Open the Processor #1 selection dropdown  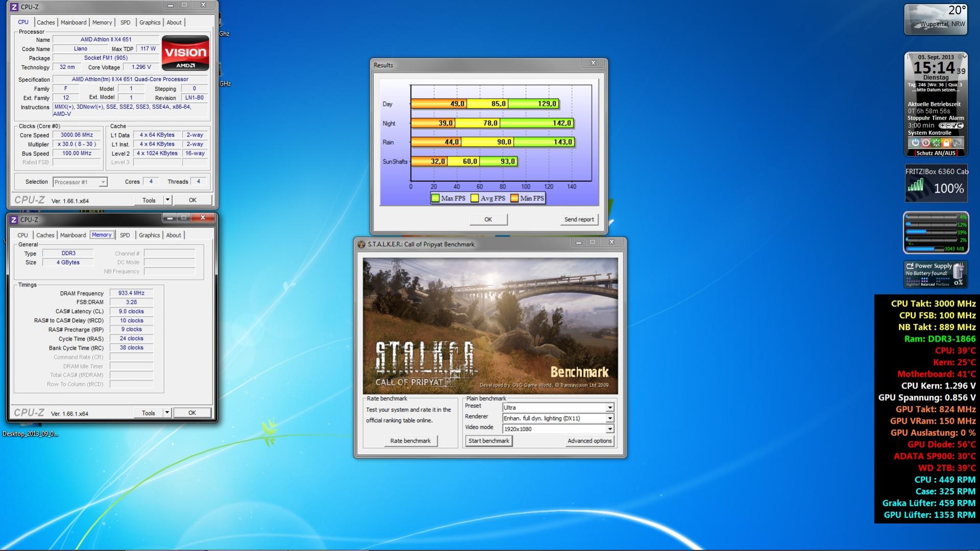point(80,182)
